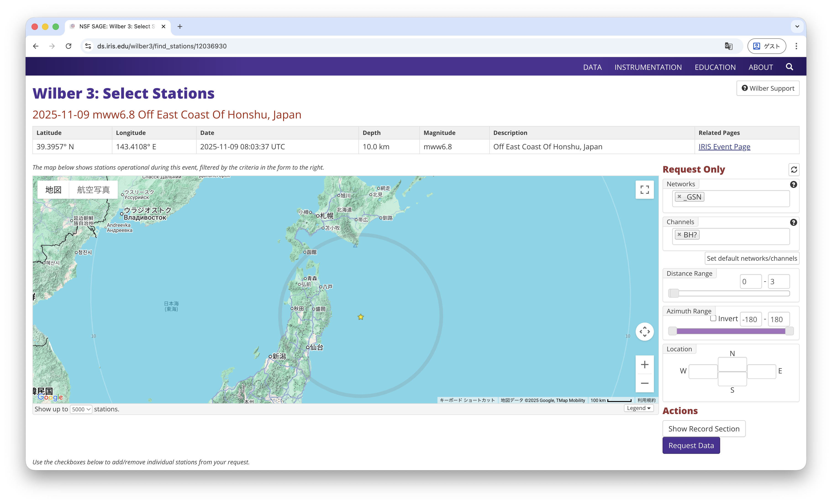Click the yellow star earthquake marker
832x504 pixels.
pos(361,317)
